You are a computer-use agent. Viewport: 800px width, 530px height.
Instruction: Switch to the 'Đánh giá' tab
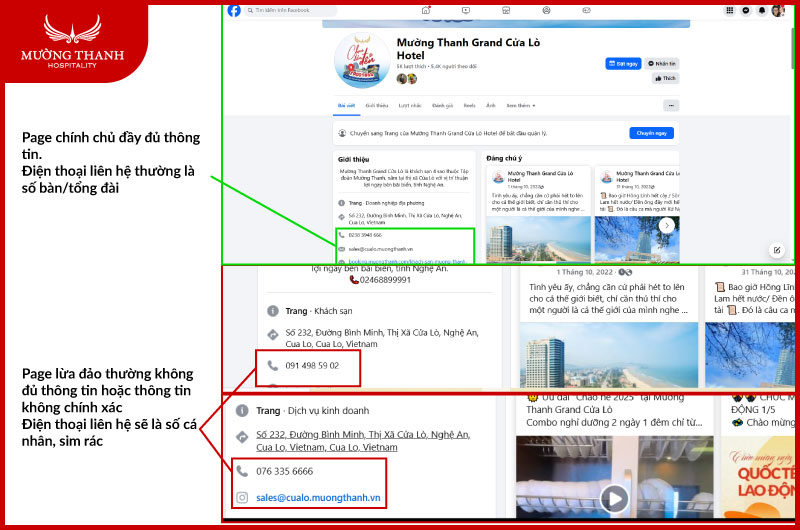pyautogui.click(x=442, y=106)
